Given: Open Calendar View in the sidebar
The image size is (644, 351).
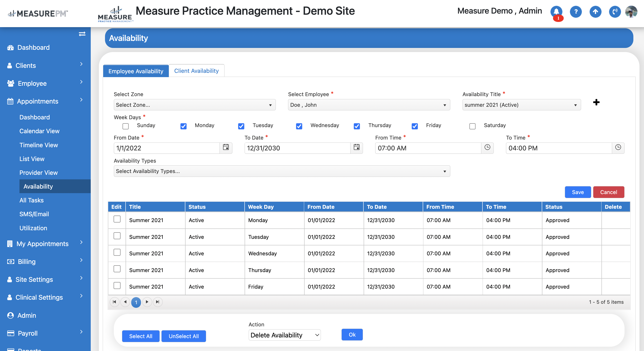Looking at the screenshot, I should click(40, 131).
